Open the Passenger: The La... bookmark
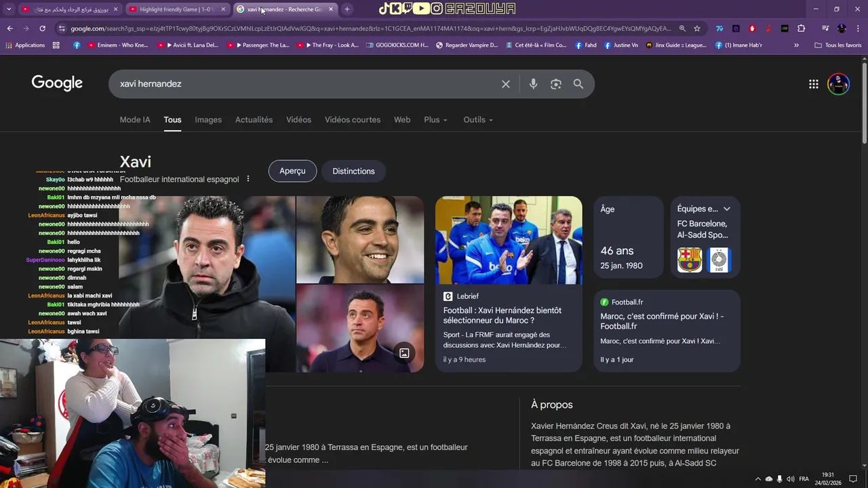 coord(258,45)
